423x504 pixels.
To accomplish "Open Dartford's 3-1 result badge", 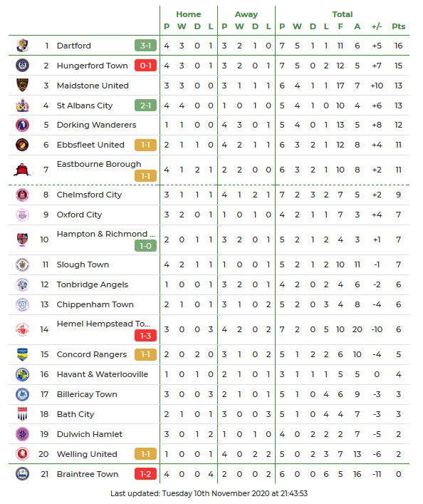I will (145, 46).
